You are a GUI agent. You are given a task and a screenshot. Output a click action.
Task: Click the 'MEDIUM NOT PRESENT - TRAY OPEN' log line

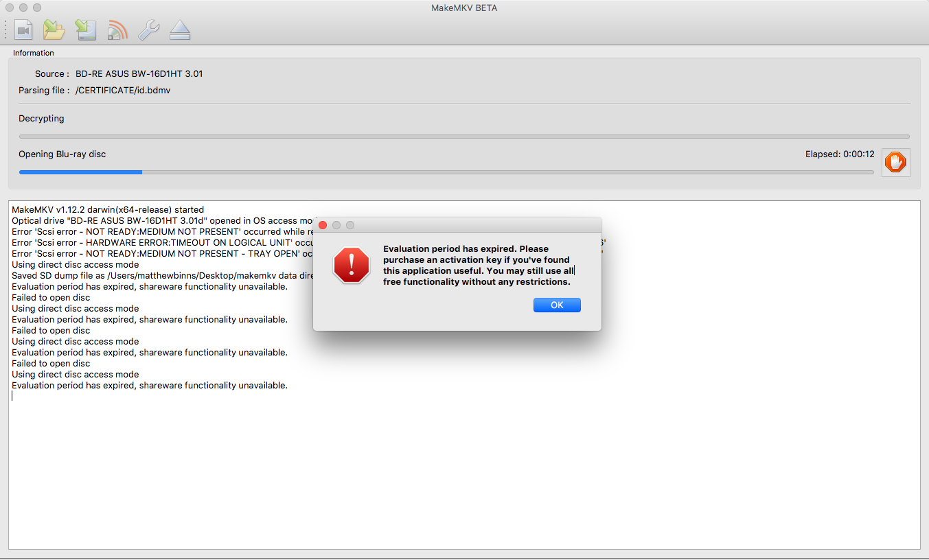pyautogui.click(x=162, y=254)
